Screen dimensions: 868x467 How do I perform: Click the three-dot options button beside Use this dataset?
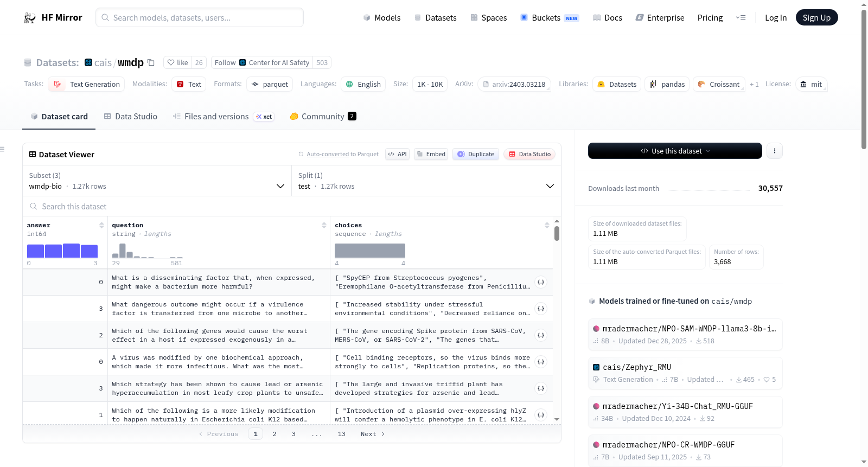775,151
